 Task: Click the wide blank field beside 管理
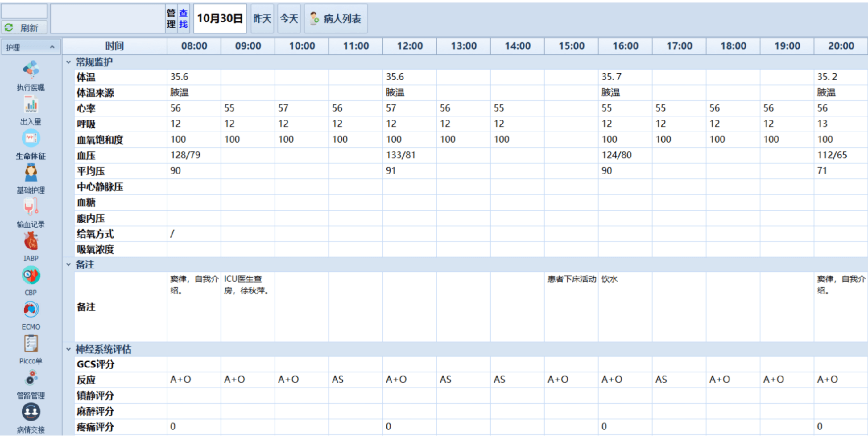[108, 19]
